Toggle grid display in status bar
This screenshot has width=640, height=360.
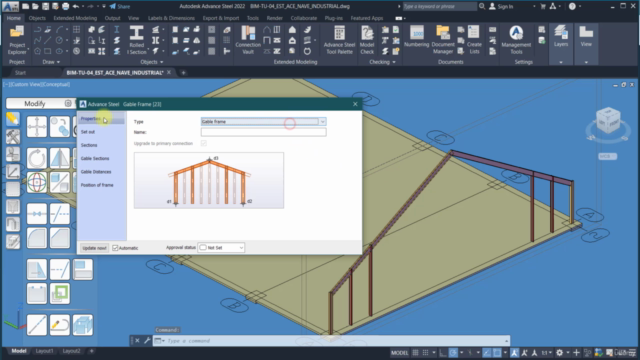click(416, 353)
